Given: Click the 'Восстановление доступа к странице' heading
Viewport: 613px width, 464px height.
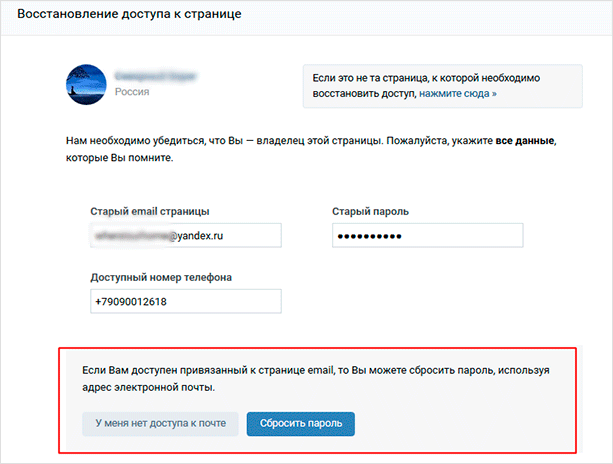Looking at the screenshot, I should 129,14.
